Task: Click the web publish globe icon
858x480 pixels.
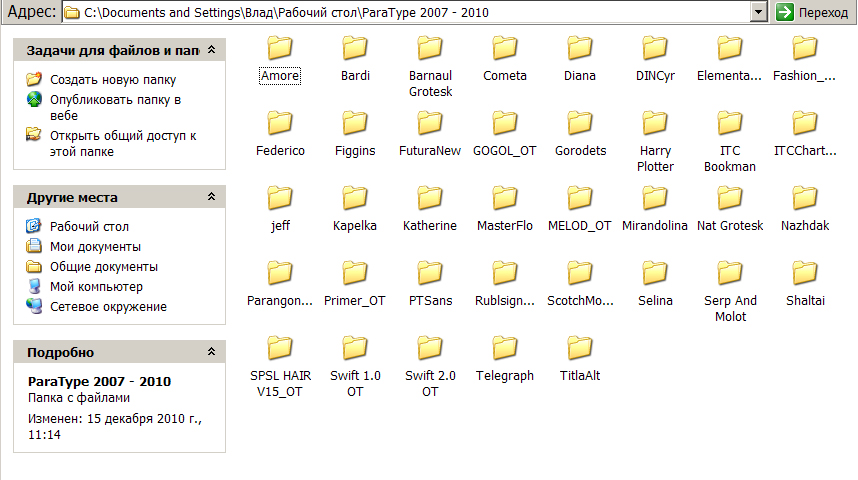Action: point(34,100)
